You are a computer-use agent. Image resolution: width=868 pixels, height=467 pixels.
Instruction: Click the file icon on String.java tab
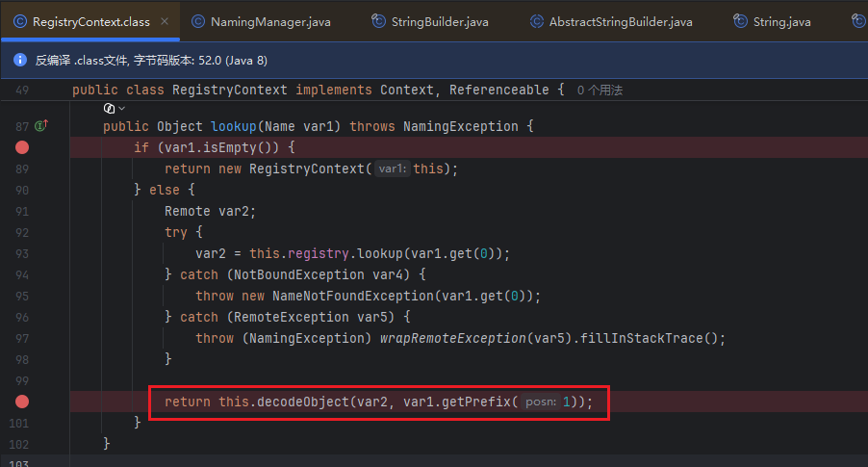740,21
